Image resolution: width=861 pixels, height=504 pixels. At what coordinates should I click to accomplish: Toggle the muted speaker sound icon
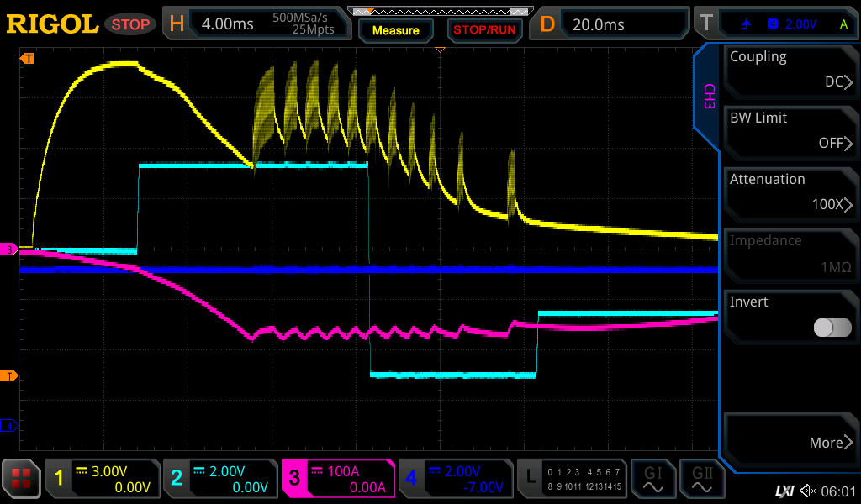809,491
